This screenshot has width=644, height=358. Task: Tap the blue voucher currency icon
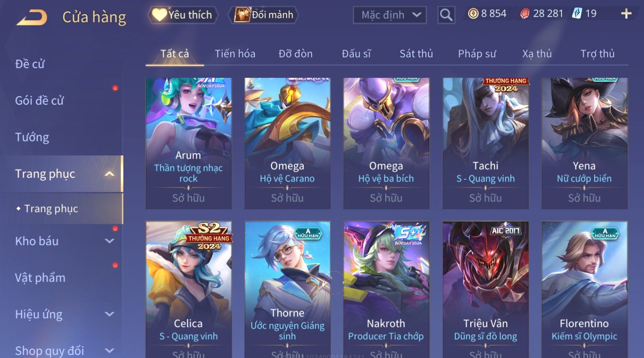point(577,14)
